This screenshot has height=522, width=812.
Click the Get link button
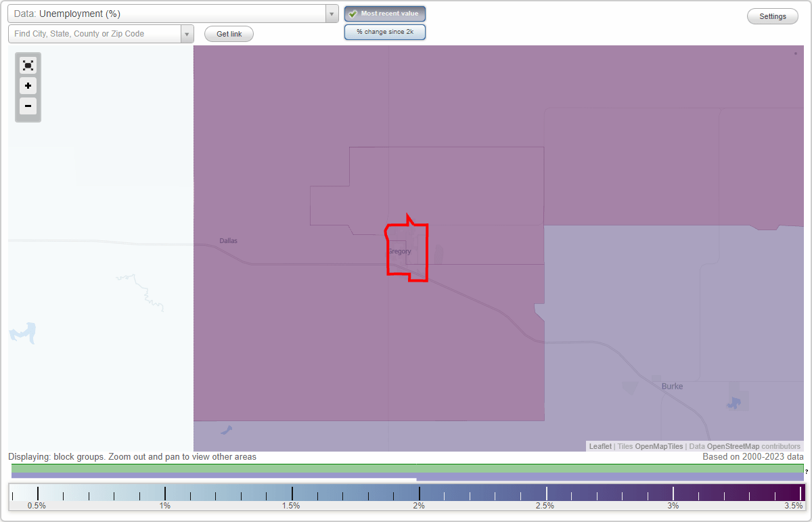(x=228, y=33)
